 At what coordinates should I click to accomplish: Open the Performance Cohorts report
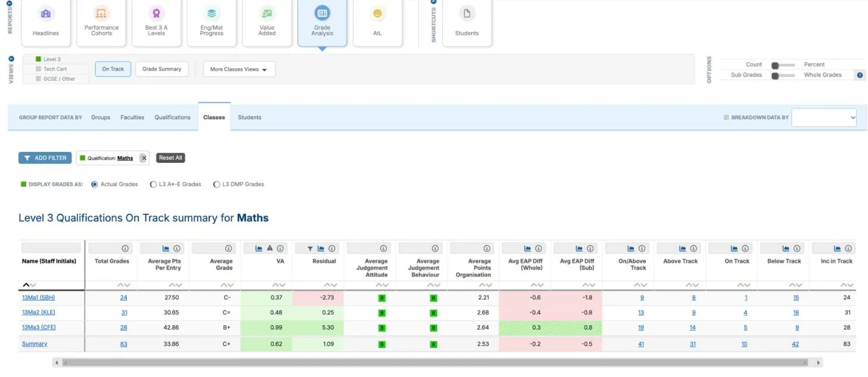pos(101,23)
